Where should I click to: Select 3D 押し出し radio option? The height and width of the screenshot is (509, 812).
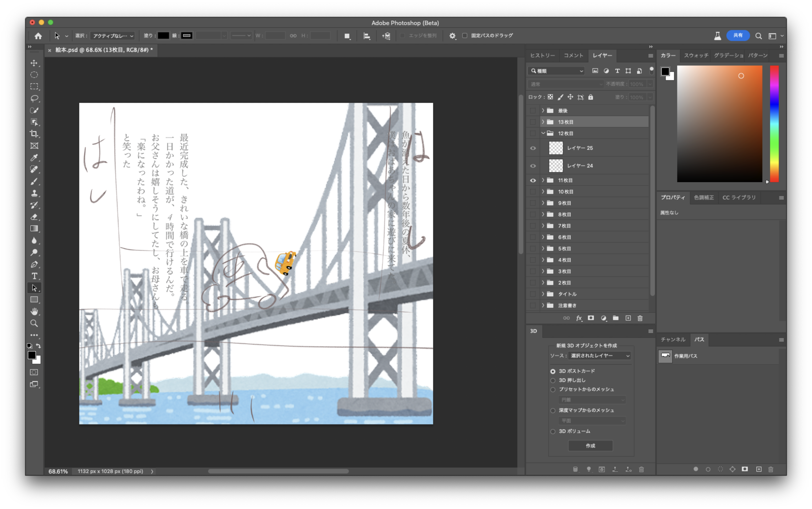[x=553, y=380]
